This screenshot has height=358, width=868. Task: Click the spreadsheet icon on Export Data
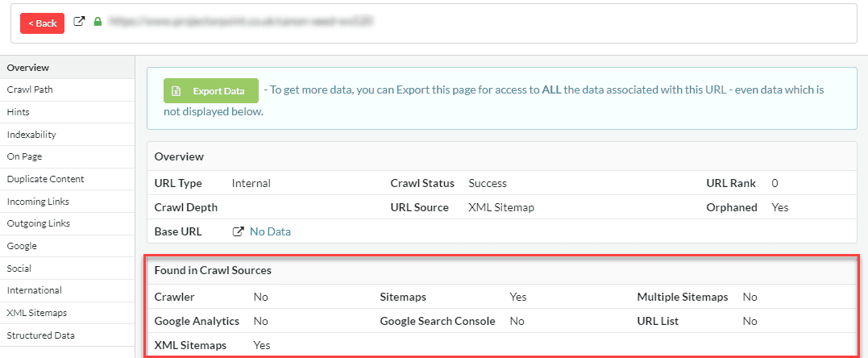tap(176, 91)
